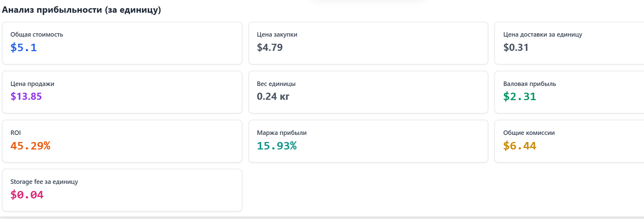Click the 'Общая стоимость' card label
This screenshot has width=644, height=219.
(37, 34)
